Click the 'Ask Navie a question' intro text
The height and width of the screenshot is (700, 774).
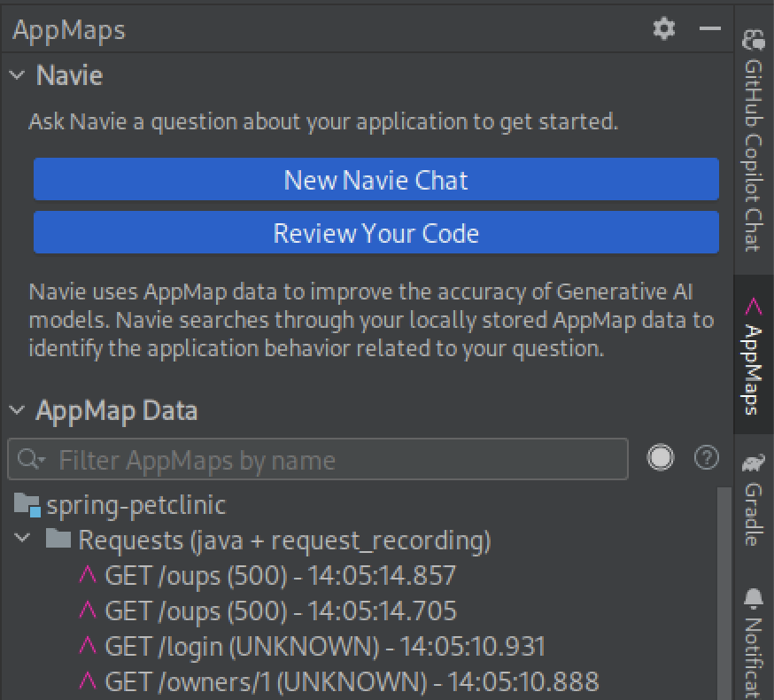[x=323, y=121]
